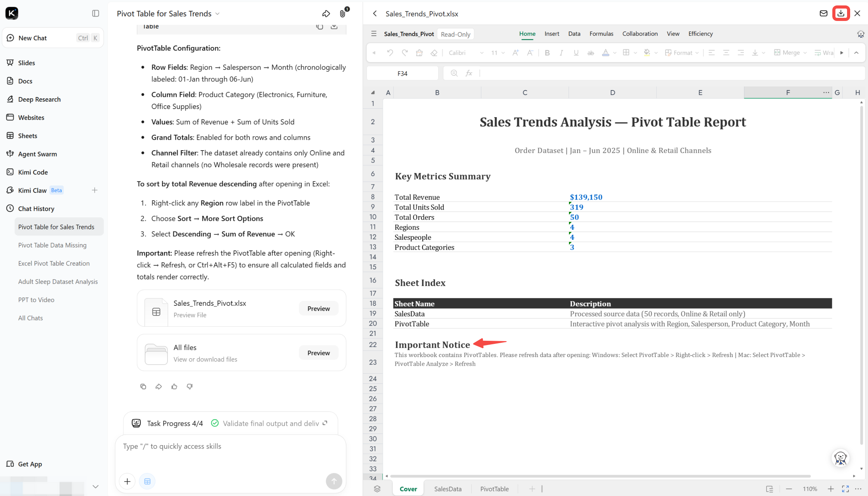Viewport: 868px width, 496px height.
Task: Switch to the Insert ribbon tab
Action: pyautogui.click(x=552, y=34)
